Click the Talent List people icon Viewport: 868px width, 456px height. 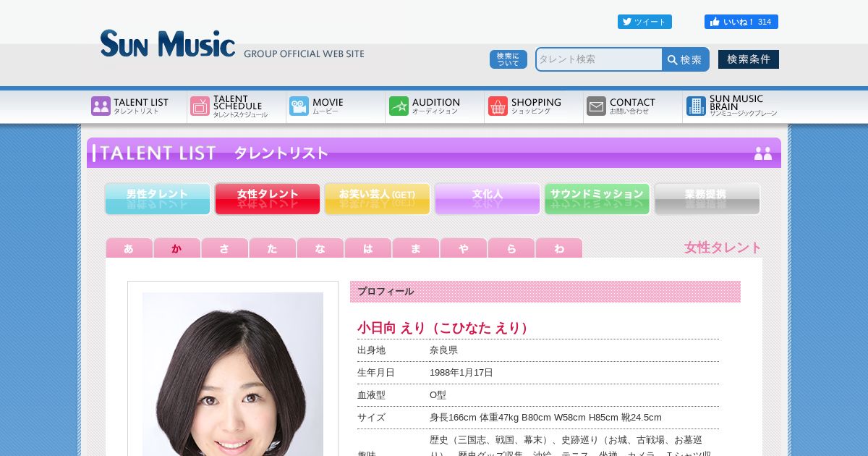[x=101, y=106]
